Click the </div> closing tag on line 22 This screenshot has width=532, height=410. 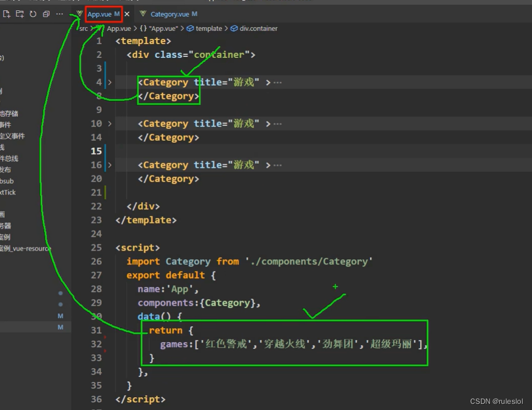143,206
